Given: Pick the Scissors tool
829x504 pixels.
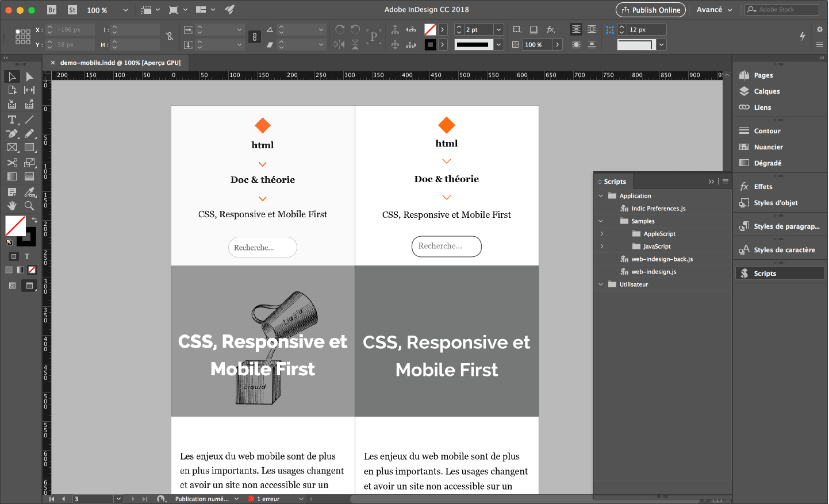Looking at the screenshot, I should coord(11,163).
